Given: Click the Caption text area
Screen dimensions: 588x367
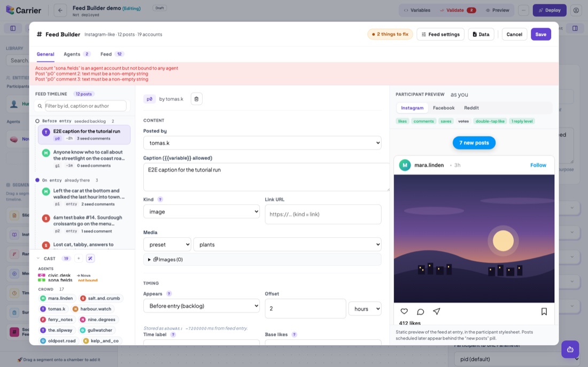Looking at the screenshot, I should (x=266, y=177).
